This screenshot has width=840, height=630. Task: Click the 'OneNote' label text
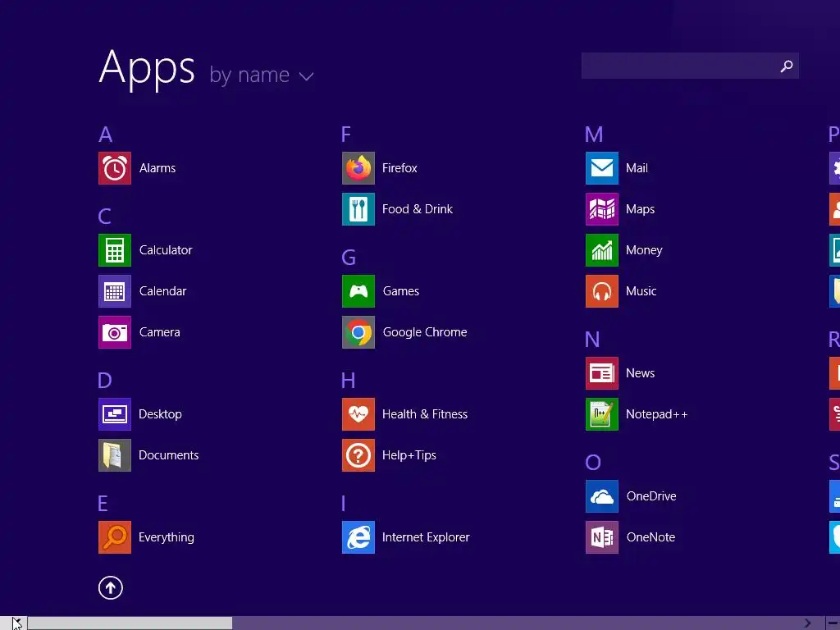(651, 537)
